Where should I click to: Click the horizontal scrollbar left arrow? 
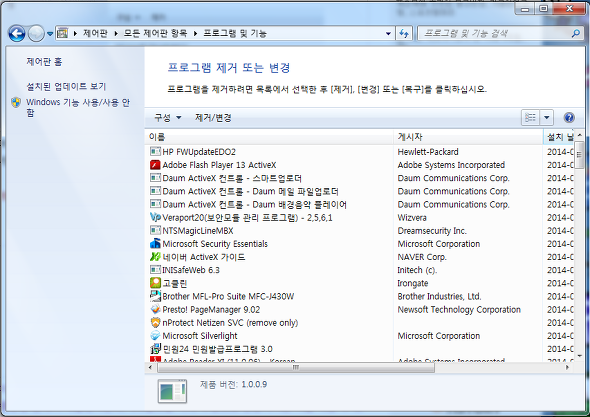[x=151, y=367]
